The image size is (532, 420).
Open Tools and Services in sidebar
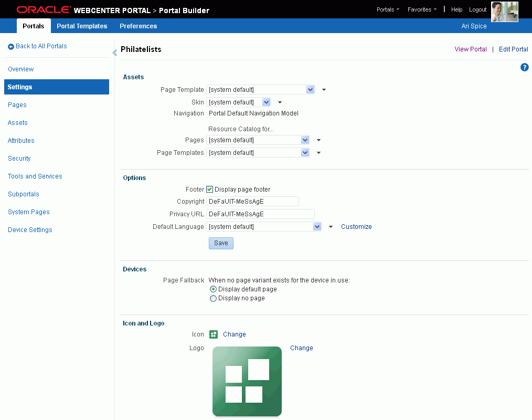(x=35, y=176)
